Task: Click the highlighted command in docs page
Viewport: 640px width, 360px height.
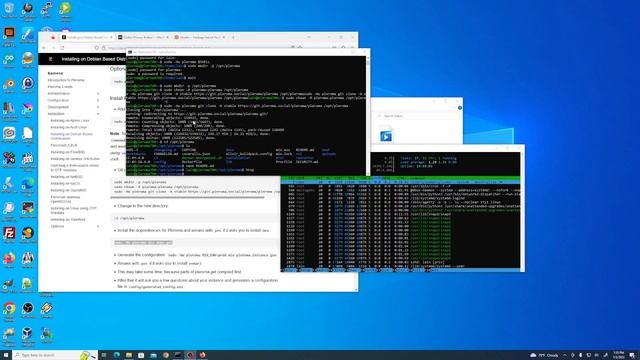Action: [x=143, y=243]
